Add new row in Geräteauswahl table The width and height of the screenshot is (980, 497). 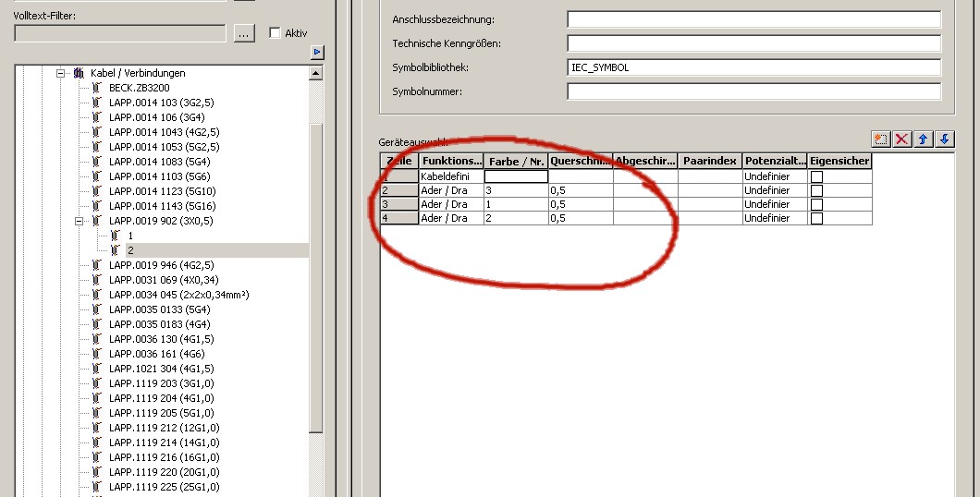point(881,139)
